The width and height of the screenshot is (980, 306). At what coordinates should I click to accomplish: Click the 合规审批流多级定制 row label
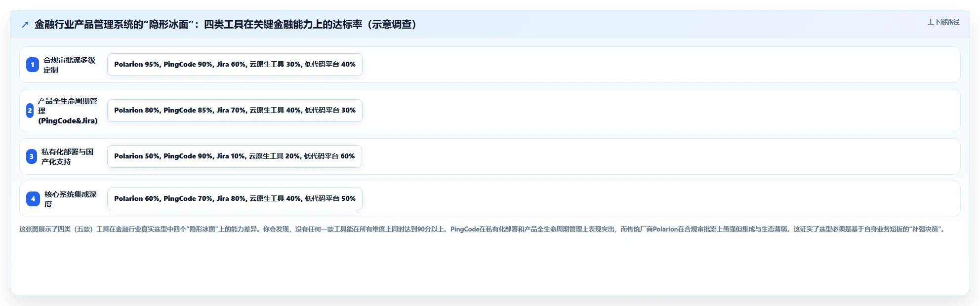70,65
